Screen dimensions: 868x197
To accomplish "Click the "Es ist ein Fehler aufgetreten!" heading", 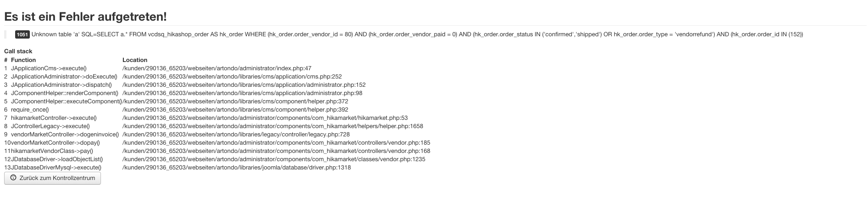I will point(85,17).
